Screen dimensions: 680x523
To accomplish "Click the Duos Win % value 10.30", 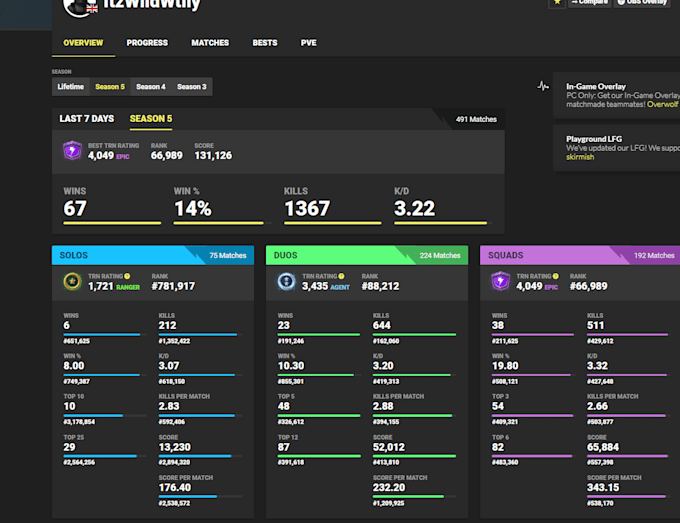I will point(291,366).
